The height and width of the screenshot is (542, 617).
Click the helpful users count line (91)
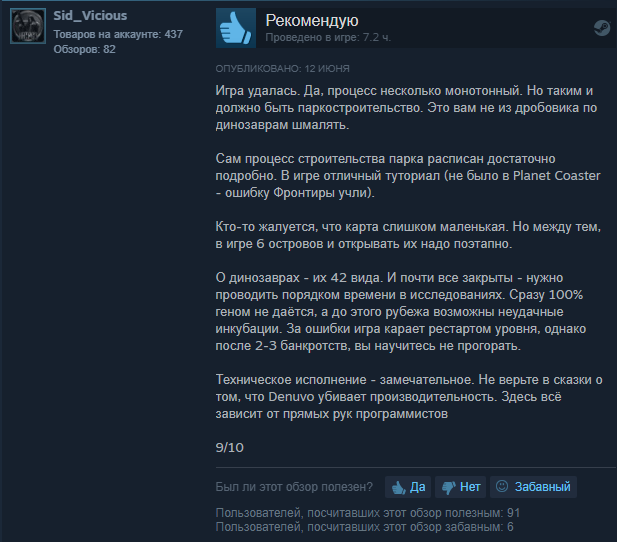point(368,513)
